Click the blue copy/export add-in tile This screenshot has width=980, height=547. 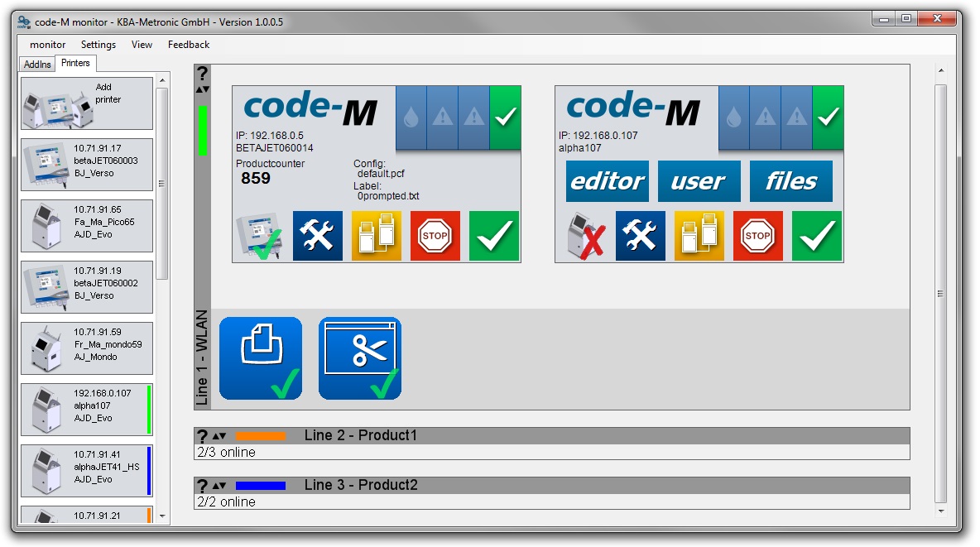[261, 358]
